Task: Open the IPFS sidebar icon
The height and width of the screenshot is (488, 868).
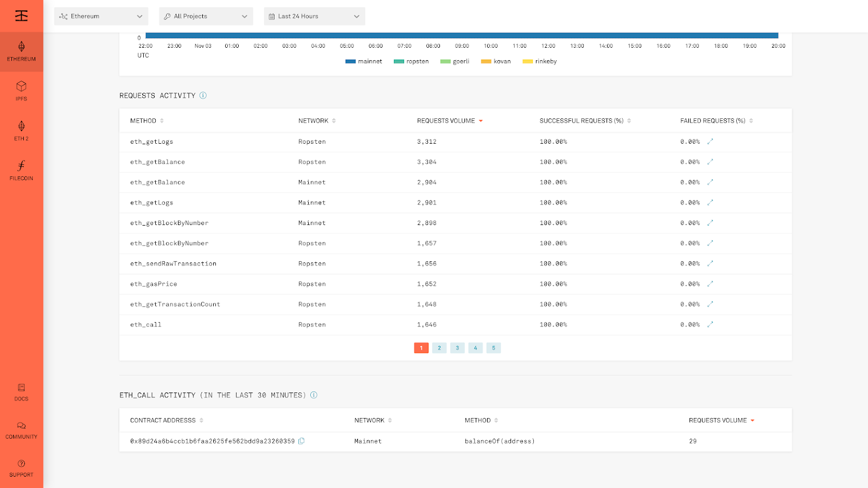Action: pyautogui.click(x=21, y=91)
